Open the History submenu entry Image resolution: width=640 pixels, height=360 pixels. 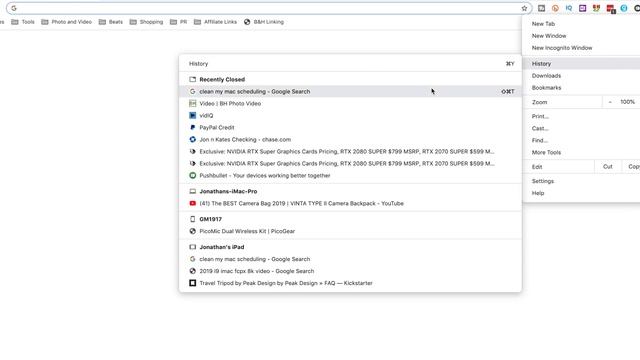(581, 64)
